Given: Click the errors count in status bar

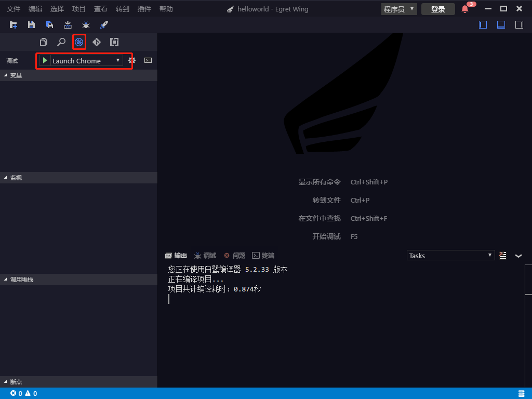Looking at the screenshot, I should tap(16, 393).
